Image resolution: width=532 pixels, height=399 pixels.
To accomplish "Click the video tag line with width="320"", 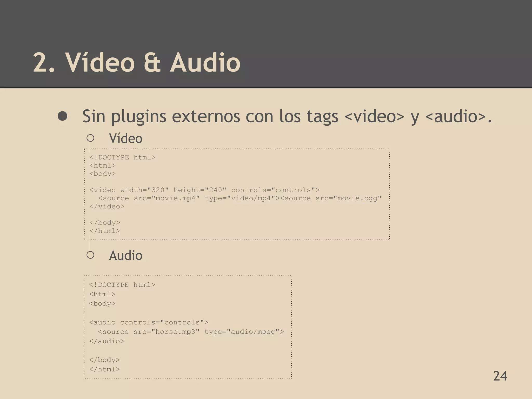I will [204, 190].
